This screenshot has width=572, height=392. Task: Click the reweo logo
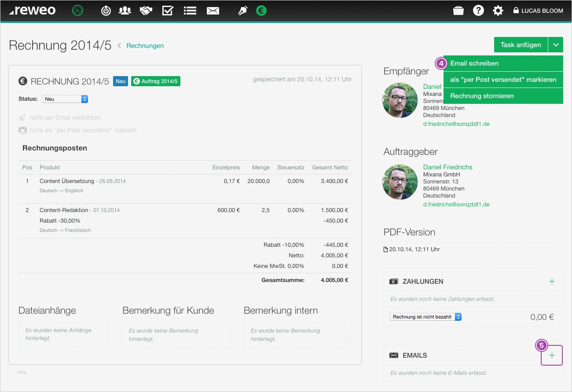click(33, 11)
